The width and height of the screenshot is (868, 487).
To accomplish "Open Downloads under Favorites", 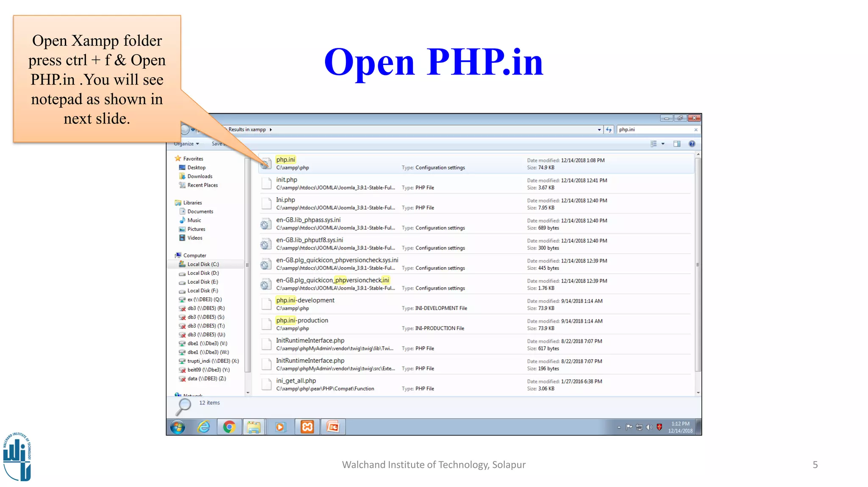I will pyautogui.click(x=200, y=176).
